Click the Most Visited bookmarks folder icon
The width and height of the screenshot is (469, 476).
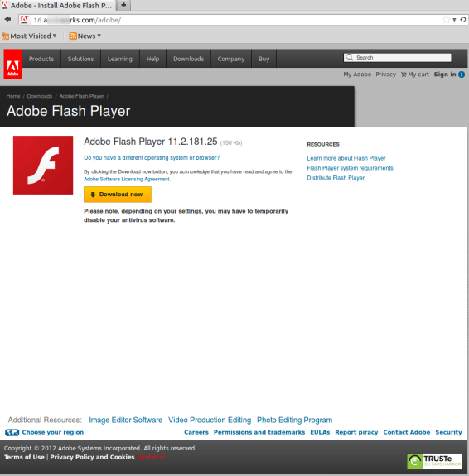tap(5, 36)
